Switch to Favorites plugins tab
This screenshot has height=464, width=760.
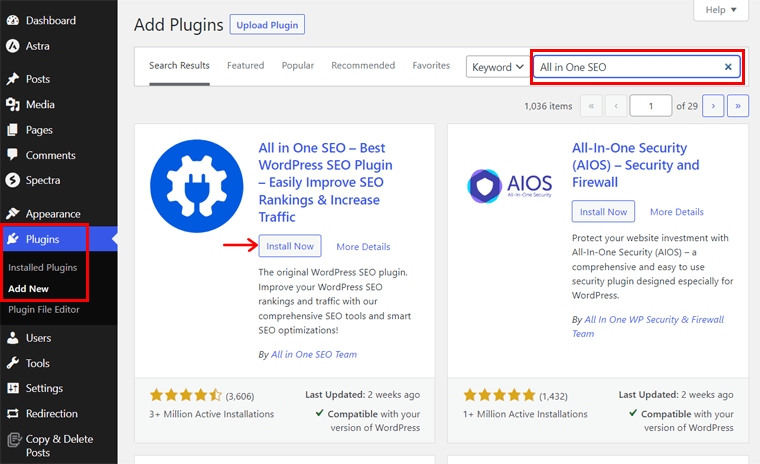[x=431, y=65]
